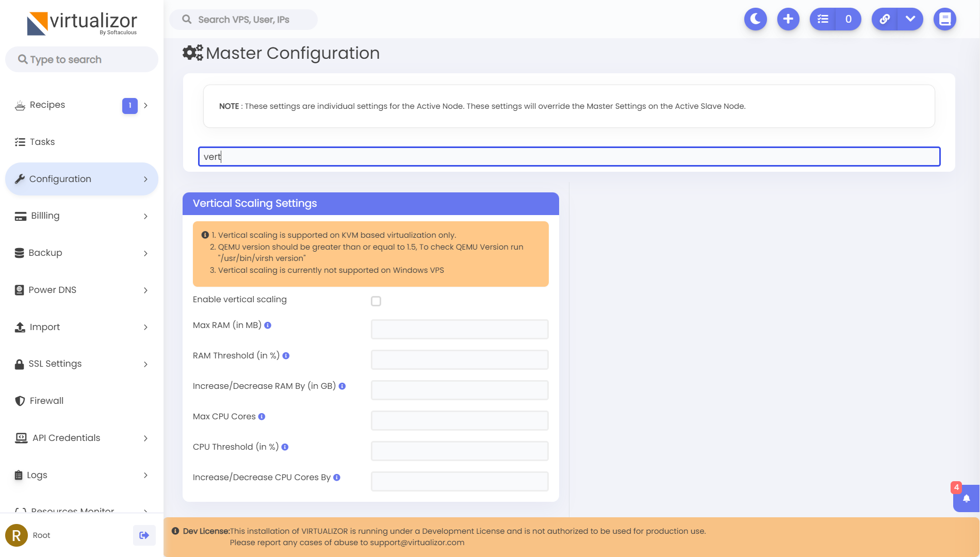This screenshot has height=557, width=980.
Task: Click the Max CPU Cores input field
Action: click(460, 420)
